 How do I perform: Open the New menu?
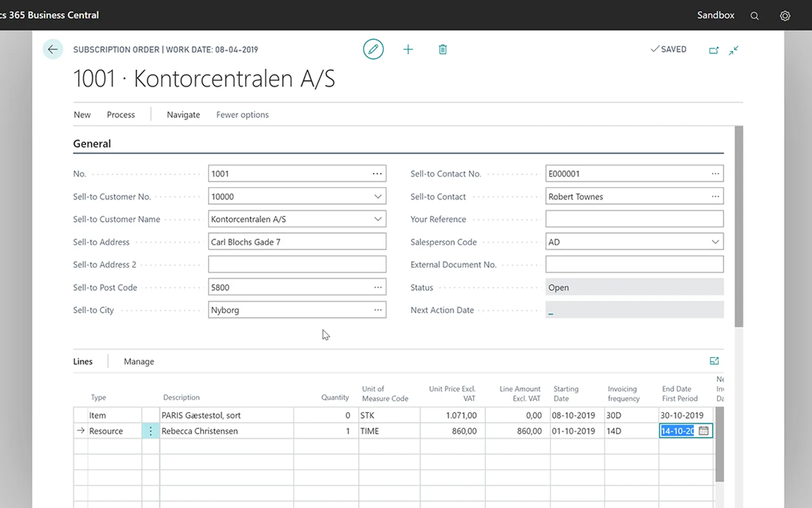coord(82,115)
